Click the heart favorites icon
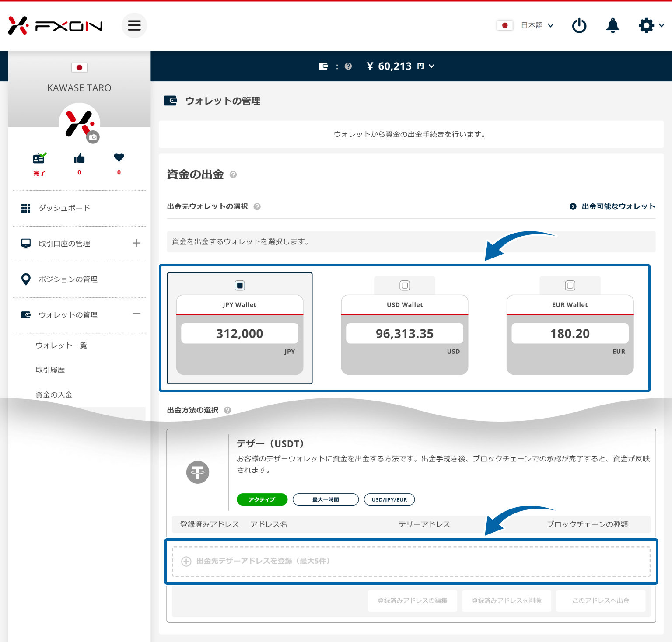The image size is (672, 642). pos(119,157)
